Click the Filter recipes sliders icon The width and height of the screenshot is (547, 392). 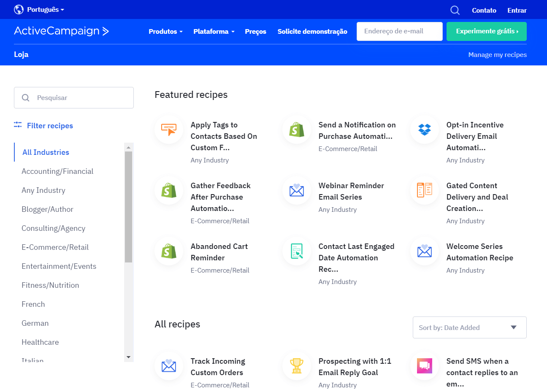tap(18, 125)
